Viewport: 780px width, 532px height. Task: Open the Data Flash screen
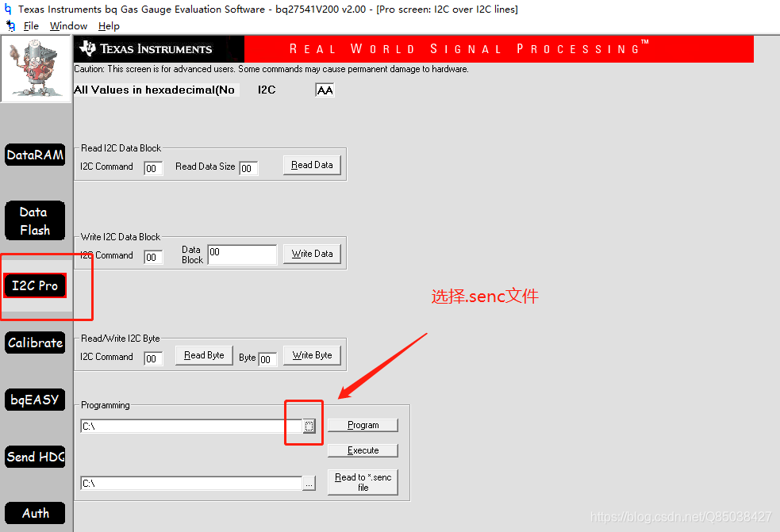(x=34, y=220)
